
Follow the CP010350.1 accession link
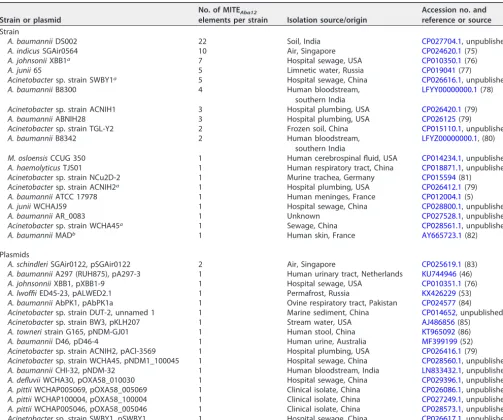click(442, 61)
